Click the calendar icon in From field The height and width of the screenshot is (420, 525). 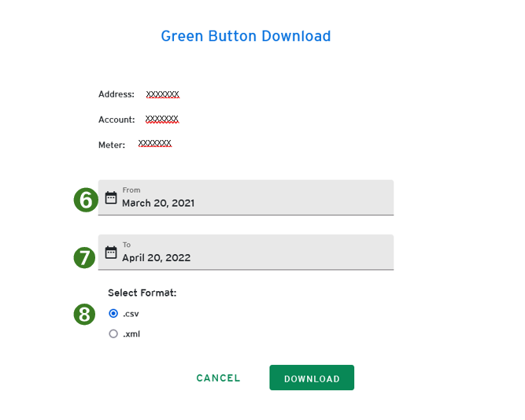point(111,197)
